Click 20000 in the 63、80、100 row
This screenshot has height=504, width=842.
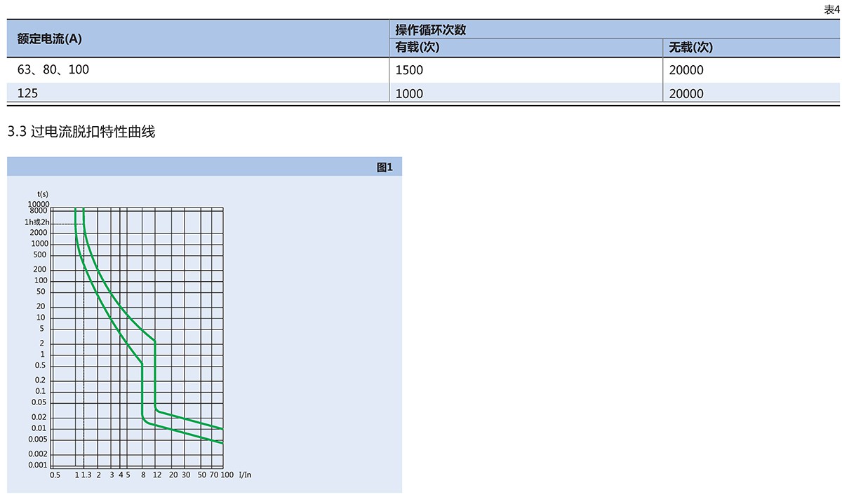686,70
